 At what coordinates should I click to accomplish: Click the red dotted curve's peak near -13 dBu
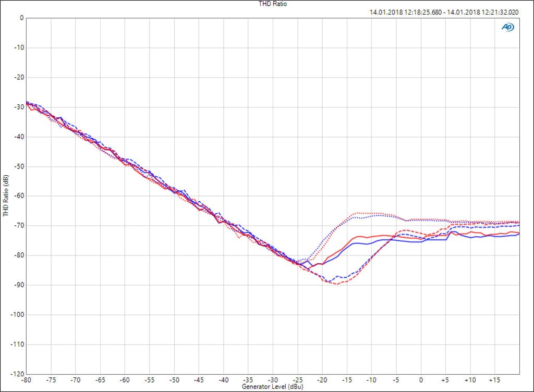click(x=357, y=213)
